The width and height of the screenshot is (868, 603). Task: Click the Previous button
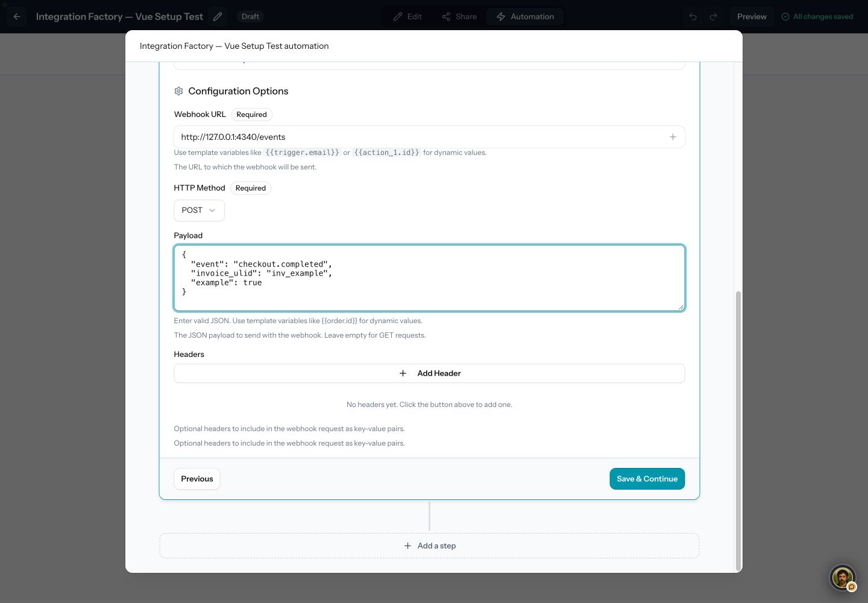(197, 479)
